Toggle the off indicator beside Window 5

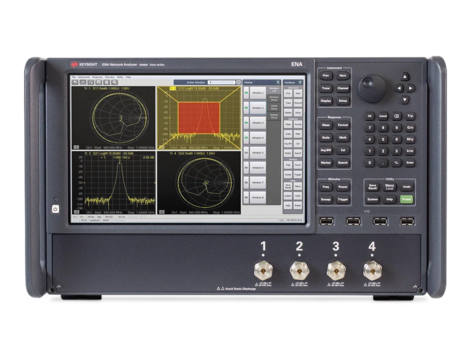tap(247, 153)
